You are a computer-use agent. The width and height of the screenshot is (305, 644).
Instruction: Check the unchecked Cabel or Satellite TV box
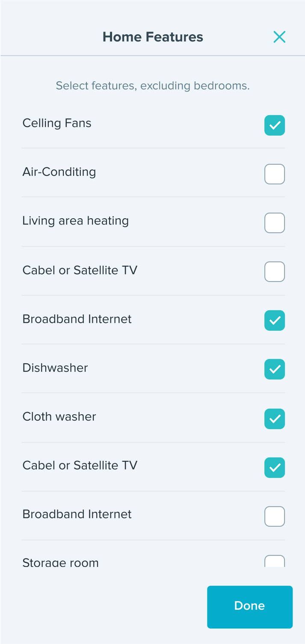[274, 272]
